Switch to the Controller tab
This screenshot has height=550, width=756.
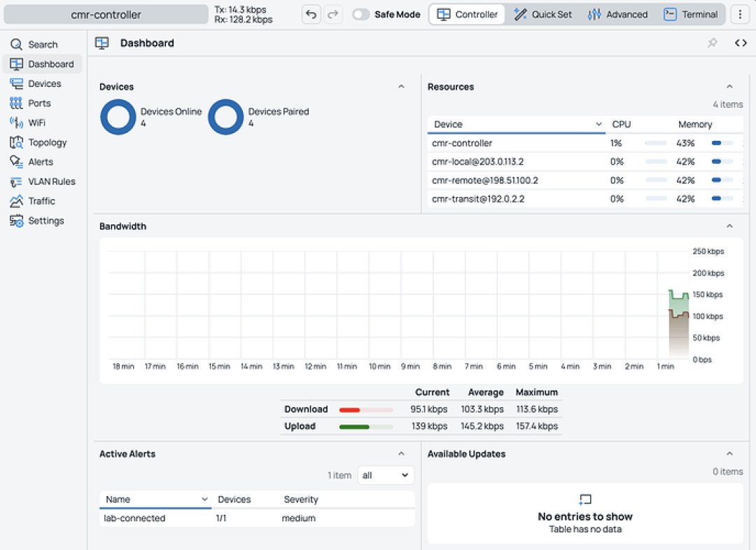tap(467, 15)
